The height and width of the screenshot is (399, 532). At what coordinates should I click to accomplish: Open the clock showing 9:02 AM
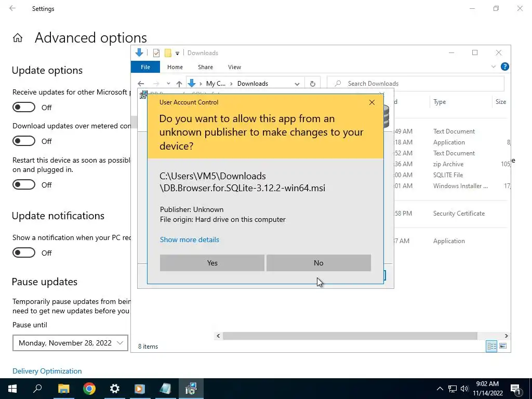pyautogui.click(x=487, y=389)
